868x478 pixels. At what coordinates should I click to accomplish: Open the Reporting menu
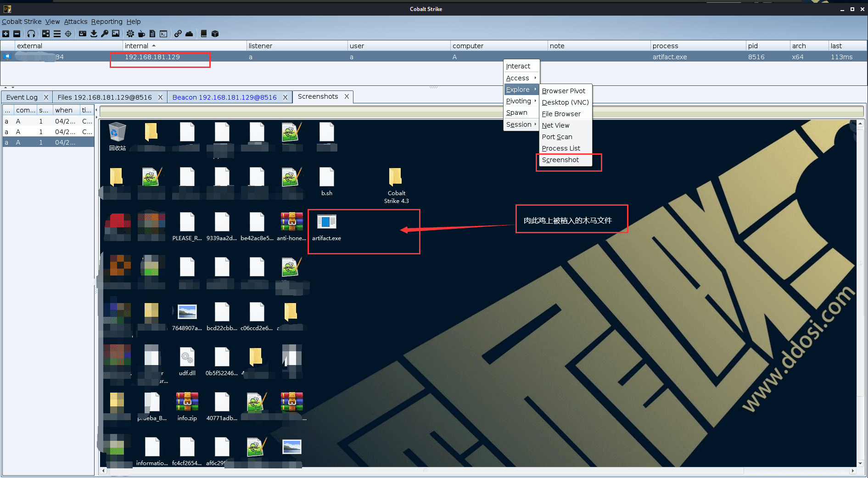pyautogui.click(x=106, y=22)
